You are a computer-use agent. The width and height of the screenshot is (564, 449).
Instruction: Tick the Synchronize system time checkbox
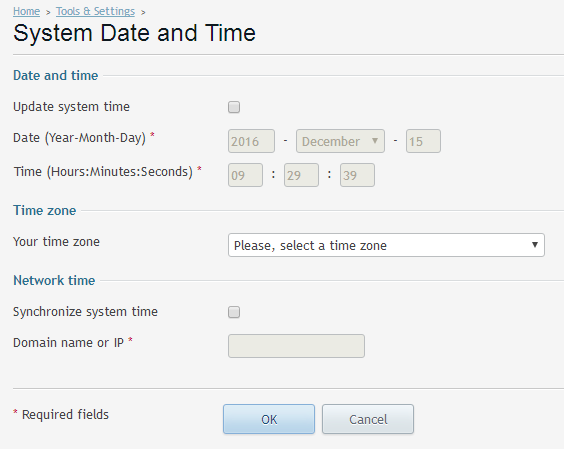point(234,312)
